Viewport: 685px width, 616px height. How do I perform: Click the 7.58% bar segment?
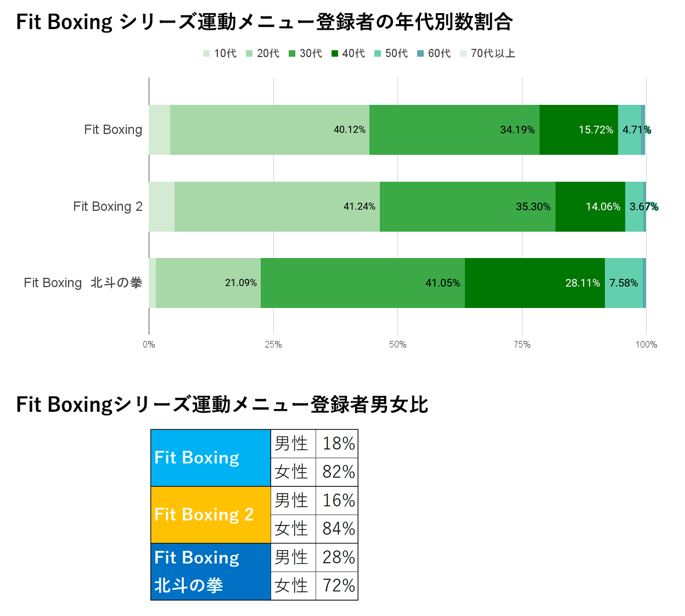pyautogui.click(x=624, y=283)
